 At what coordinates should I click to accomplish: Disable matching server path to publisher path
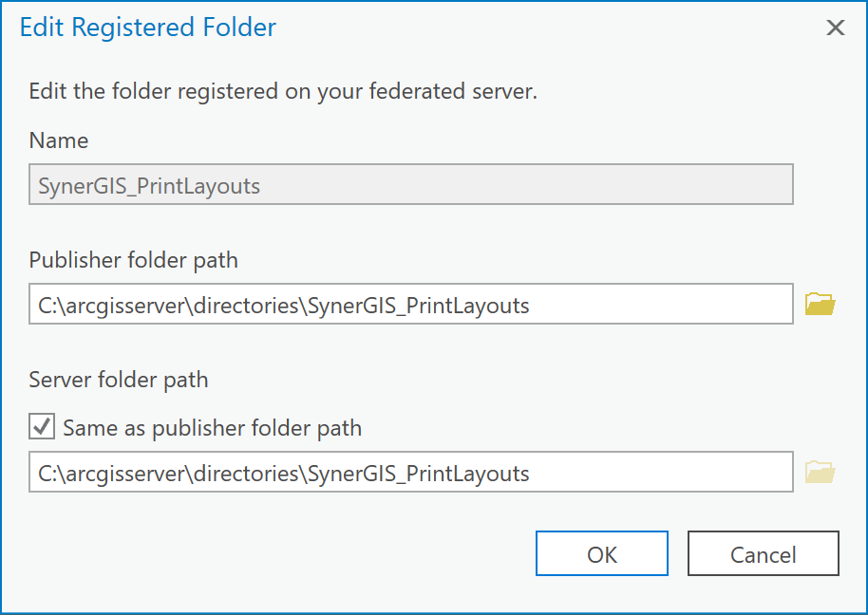point(41,426)
